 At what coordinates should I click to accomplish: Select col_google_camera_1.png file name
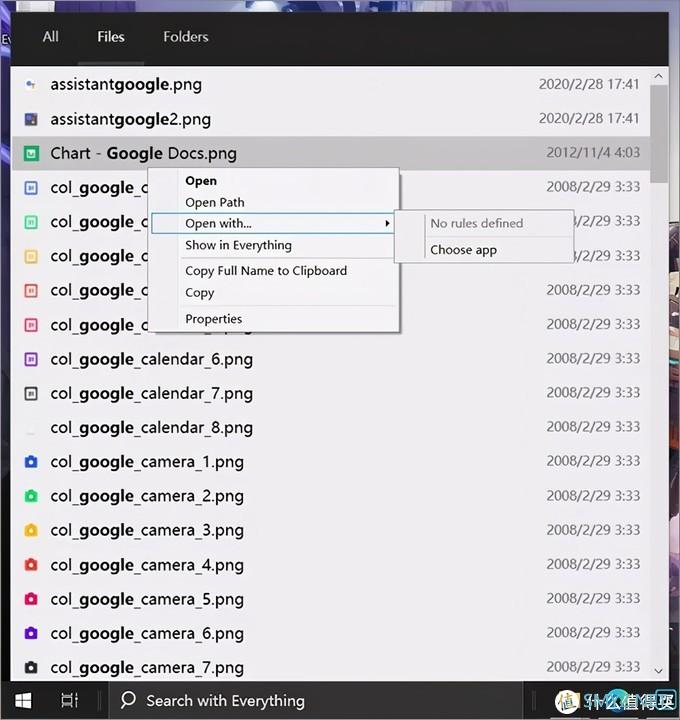[147, 462]
